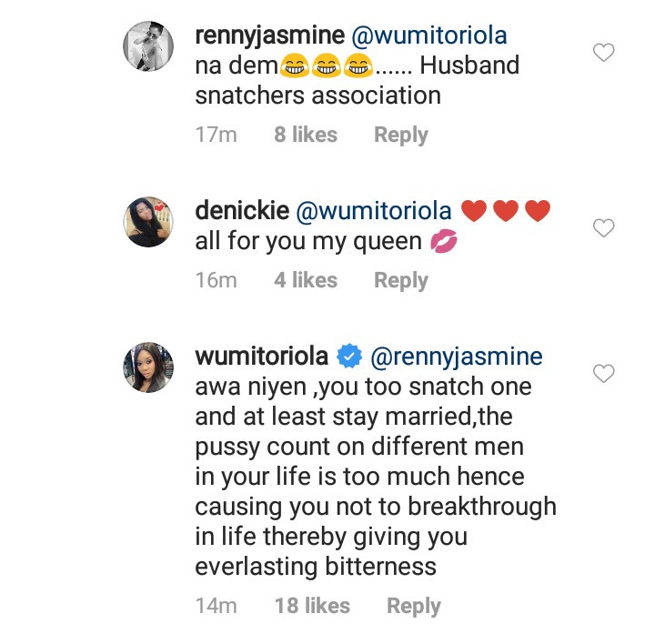Viewport: 655px width, 644px height.
Task: Click the 17m timestamp on rennyjasmine's comment
Action: 216,135
